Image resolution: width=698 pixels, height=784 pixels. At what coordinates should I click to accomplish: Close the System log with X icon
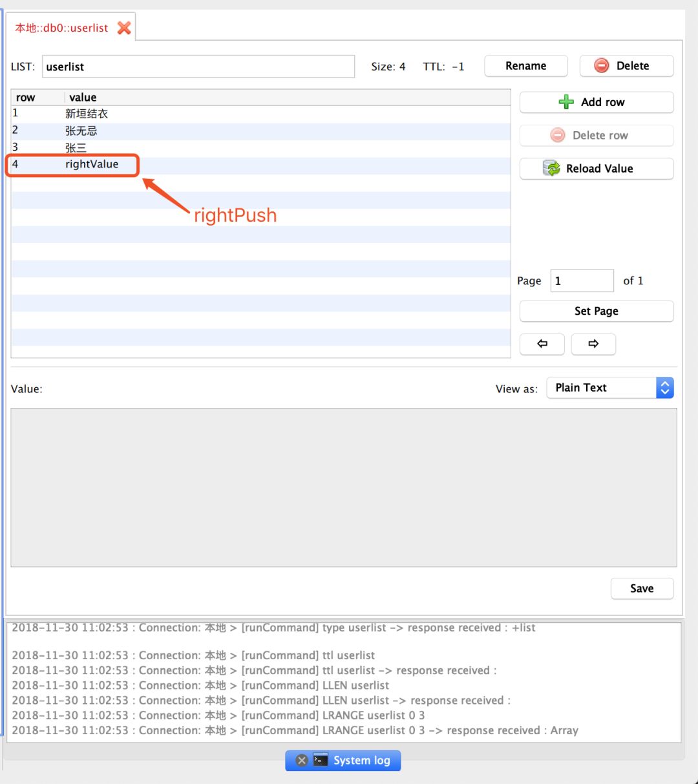tap(302, 760)
